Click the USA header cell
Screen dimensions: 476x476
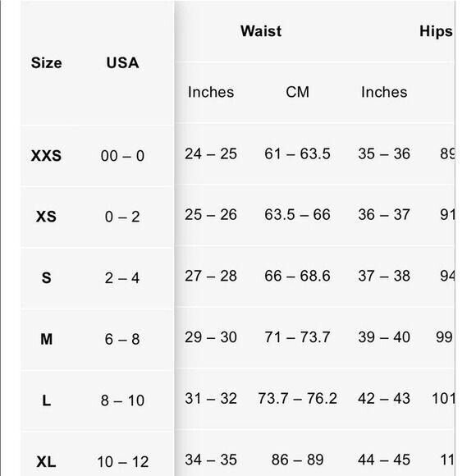pos(122,63)
